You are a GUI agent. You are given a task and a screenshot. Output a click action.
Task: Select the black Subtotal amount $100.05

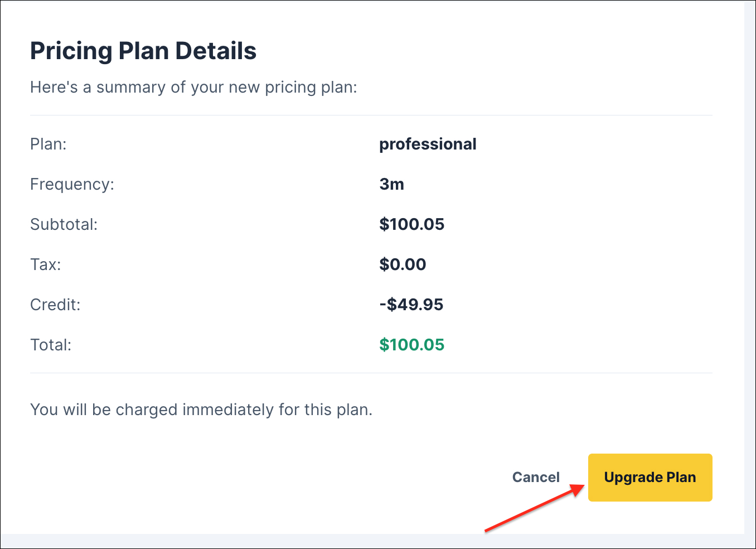411,224
